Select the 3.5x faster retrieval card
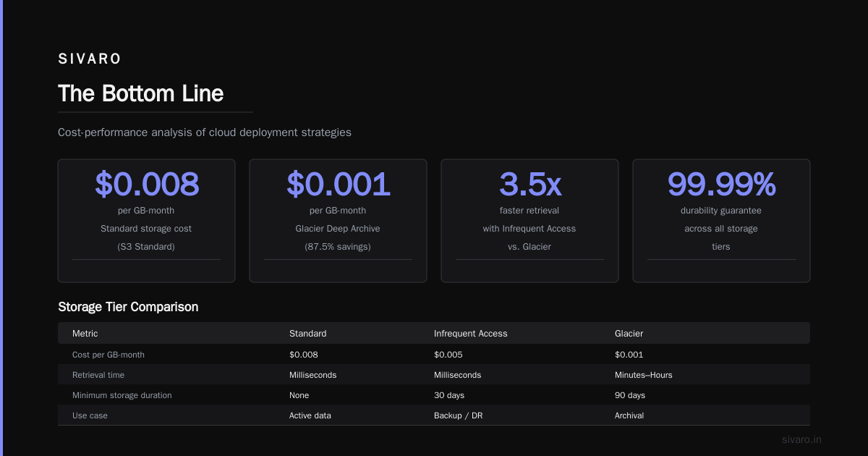This screenshot has height=456, width=868. point(529,221)
